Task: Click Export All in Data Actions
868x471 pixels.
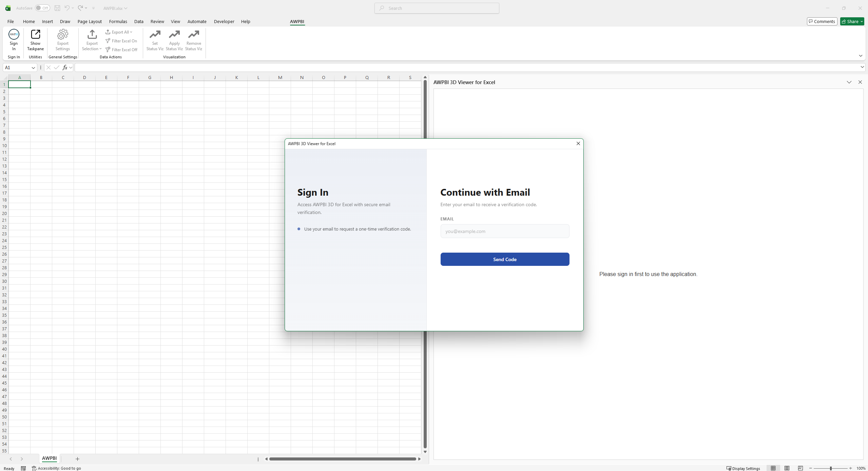Action: [x=119, y=32]
